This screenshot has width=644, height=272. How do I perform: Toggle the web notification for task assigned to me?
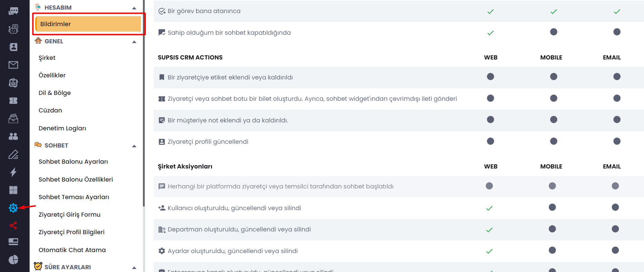click(x=490, y=11)
